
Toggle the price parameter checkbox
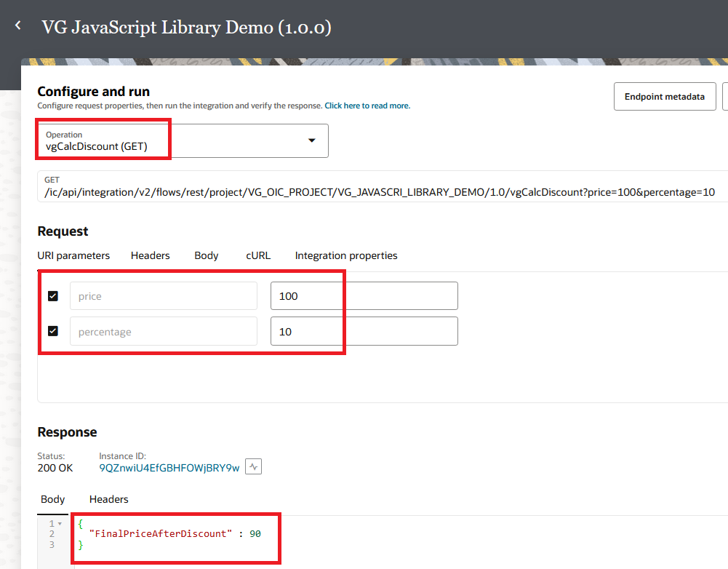[x=53, y=296]
